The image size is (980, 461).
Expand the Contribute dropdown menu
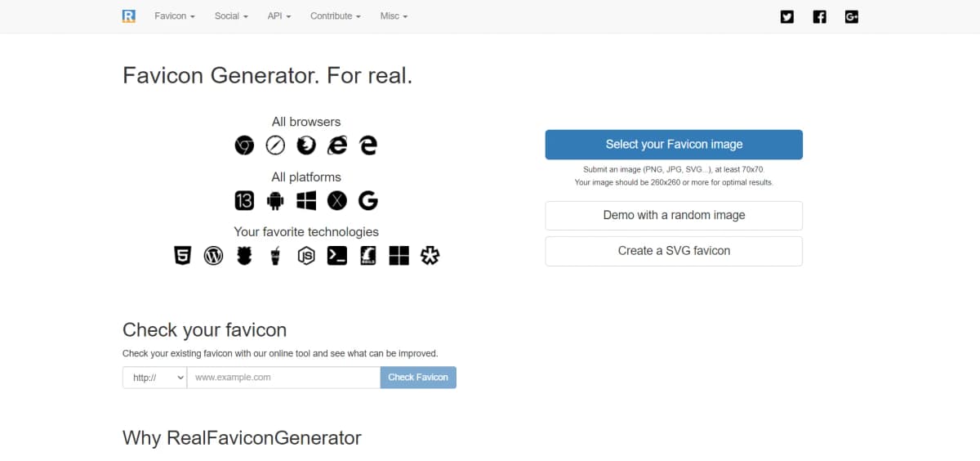pyautogui.click(x=335, y=16)
